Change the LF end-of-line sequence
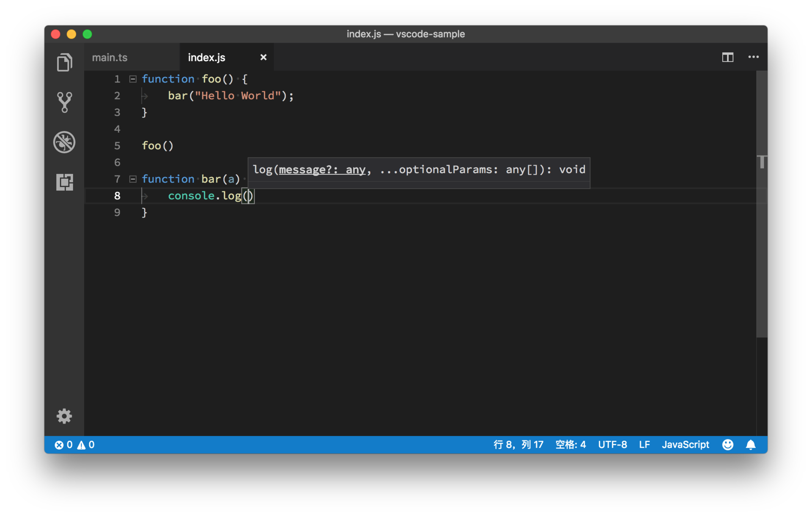 click(x=644, y=445)
